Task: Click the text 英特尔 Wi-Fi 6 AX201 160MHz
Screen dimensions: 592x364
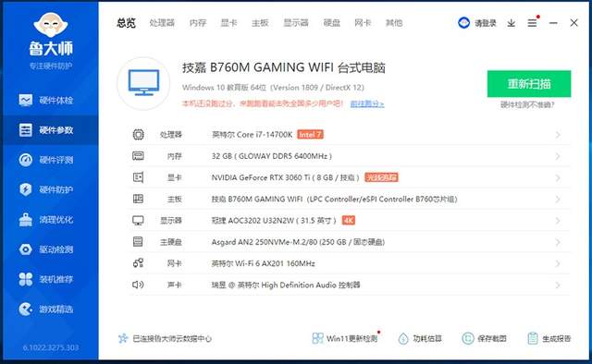Action: (263, 263)
